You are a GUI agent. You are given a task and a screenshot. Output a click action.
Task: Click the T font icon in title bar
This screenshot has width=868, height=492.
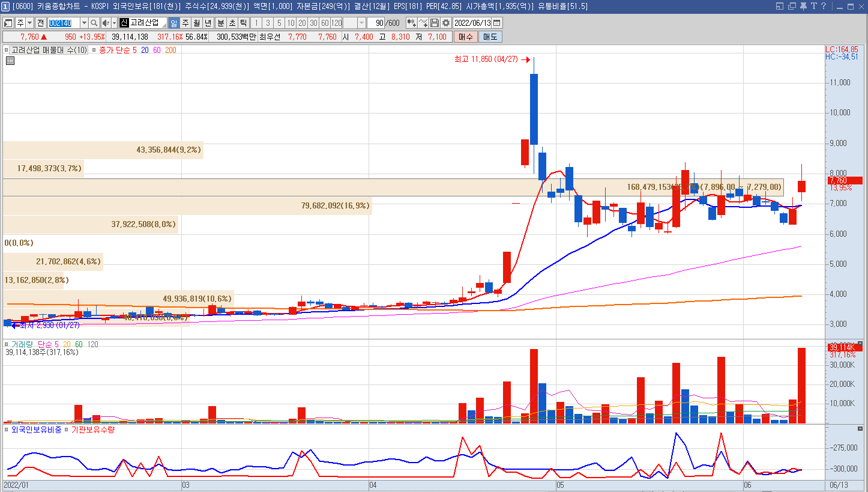tap(814, 6)
